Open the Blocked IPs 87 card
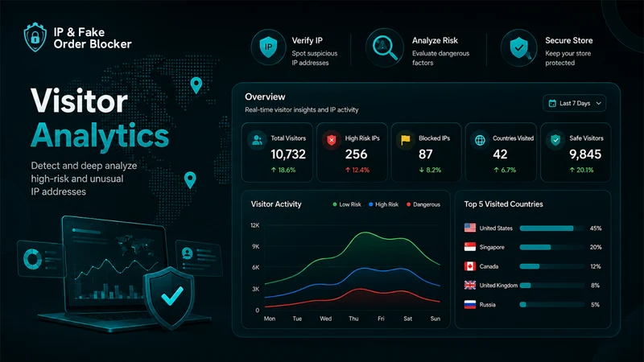The width and height of the screenshot is (644, 362). click(426, 152)
